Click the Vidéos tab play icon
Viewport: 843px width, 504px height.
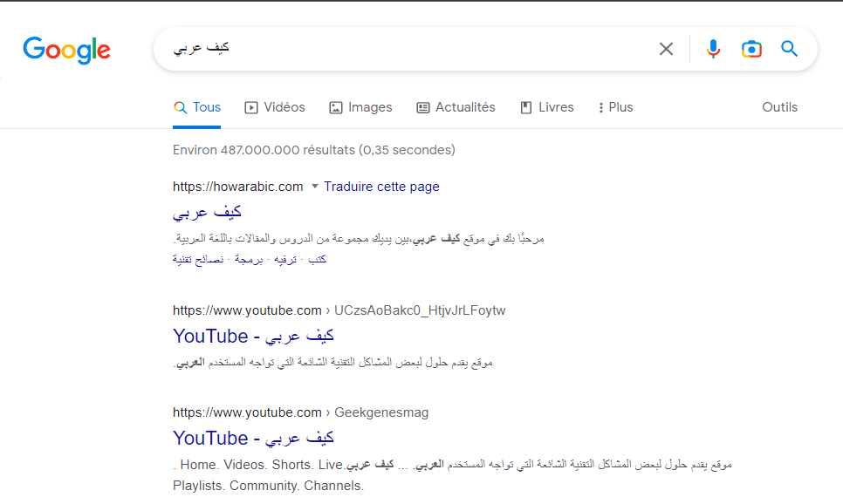(x=251, y=108)
